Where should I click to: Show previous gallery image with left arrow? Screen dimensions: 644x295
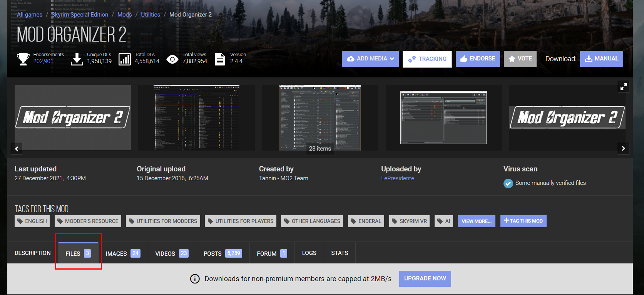17,149
